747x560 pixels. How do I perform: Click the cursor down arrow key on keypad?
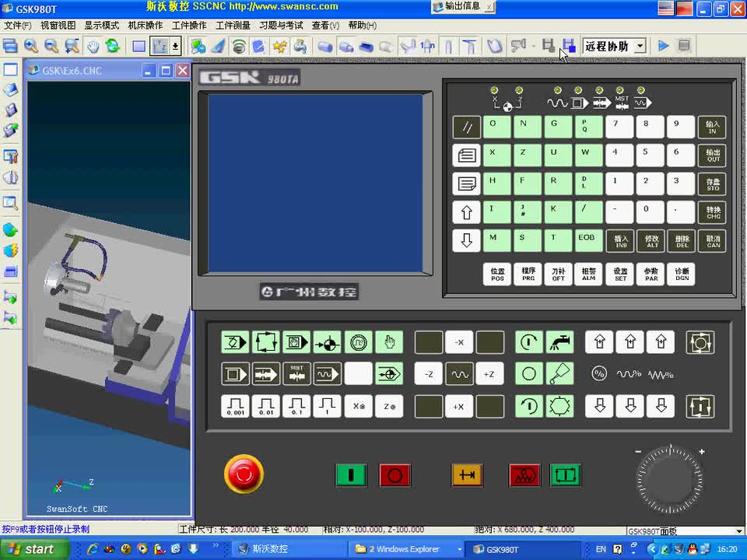466,241
